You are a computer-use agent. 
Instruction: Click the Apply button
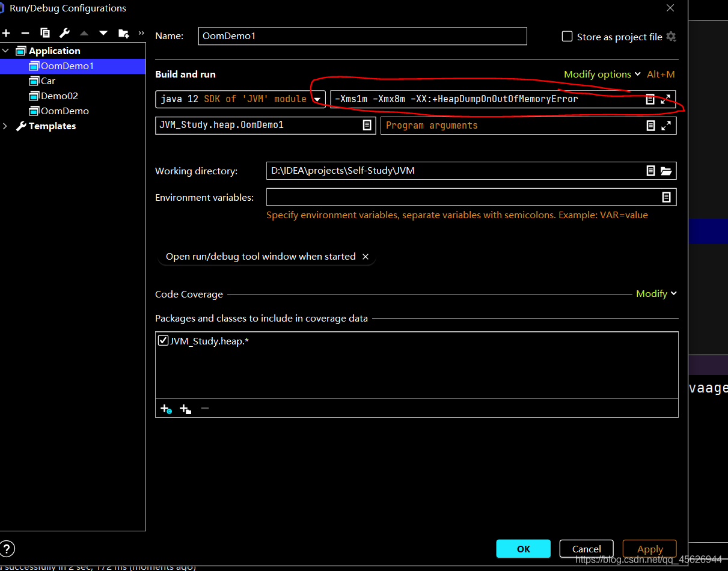click(x=650, y=549)
